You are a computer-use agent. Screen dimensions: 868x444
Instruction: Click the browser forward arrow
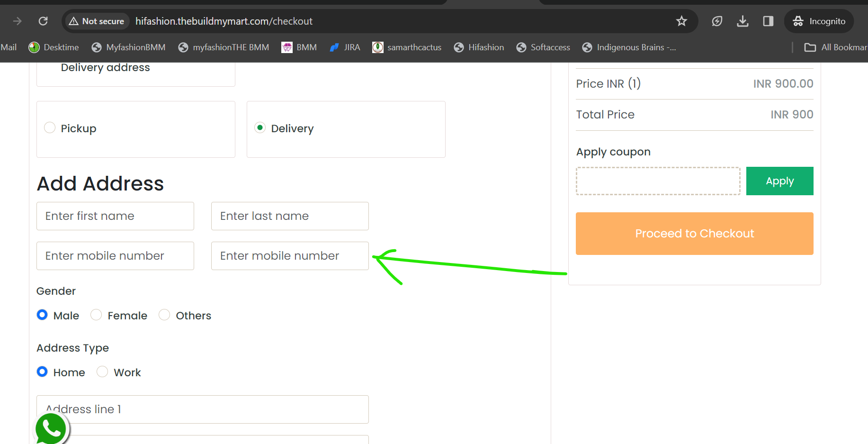[x=18, y=21]
